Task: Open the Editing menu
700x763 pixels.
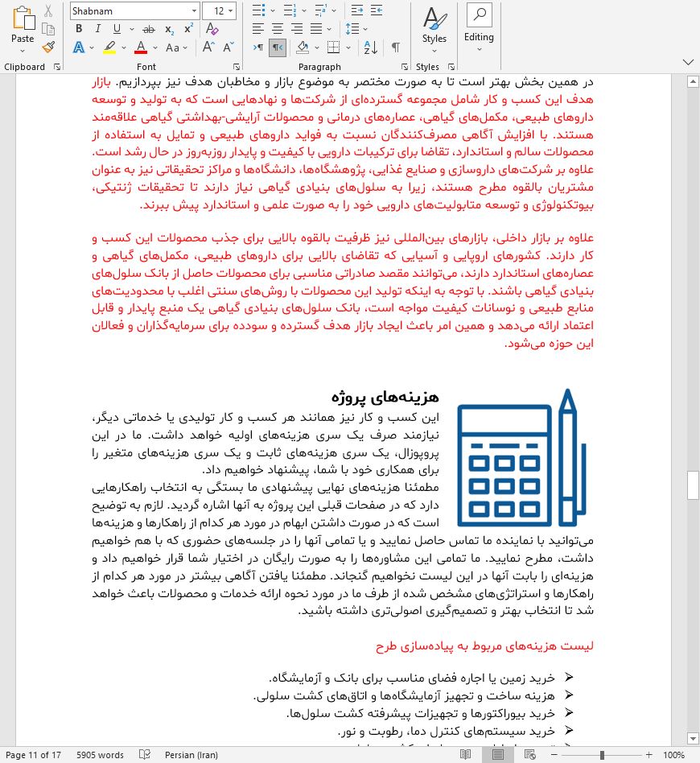Action: click(x=479, y=27)
